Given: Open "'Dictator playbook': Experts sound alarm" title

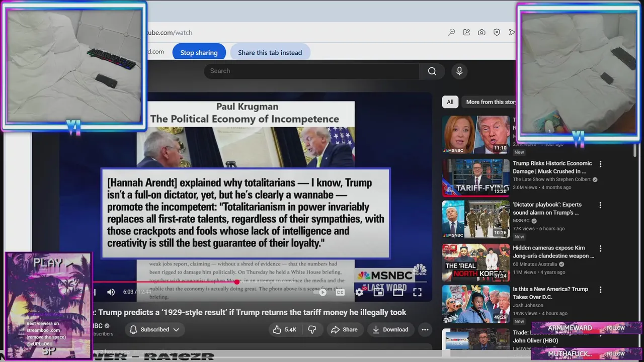Looking at the screenshot, I should (x=547, y=209).
